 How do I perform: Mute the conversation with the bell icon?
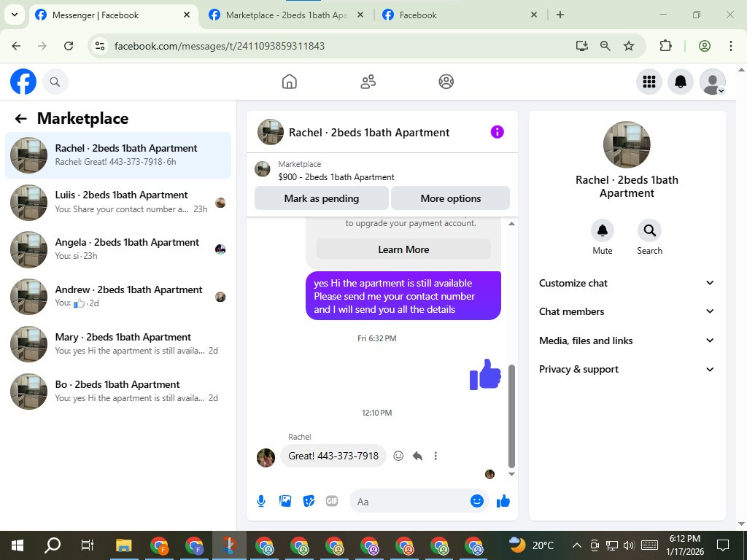[x=602, y=230]
